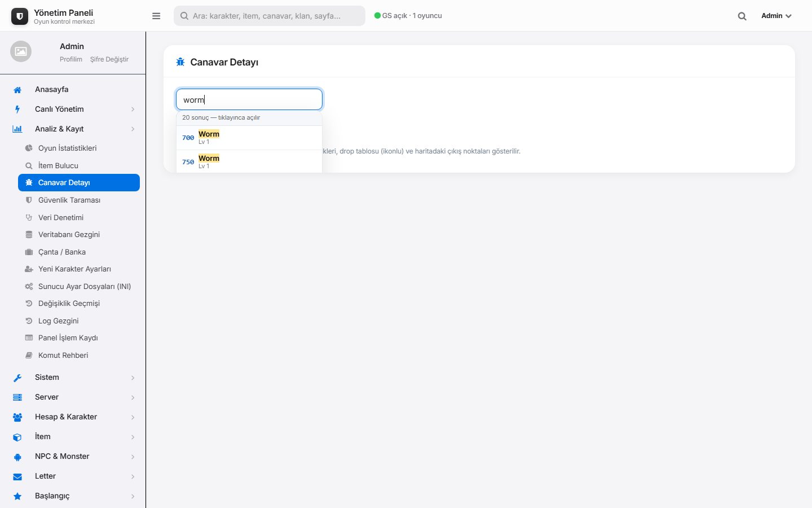812x508 pixels.
Task: Expand the Başlangıç section
Action: point(73,496)
